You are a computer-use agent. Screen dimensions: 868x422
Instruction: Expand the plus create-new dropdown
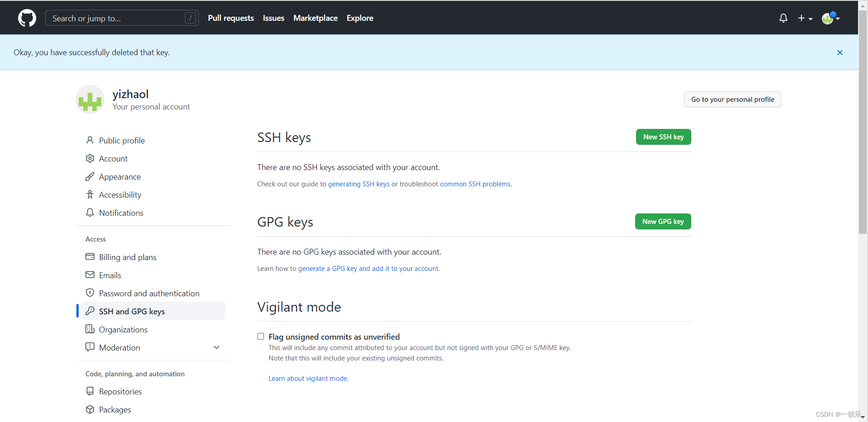pos(805,18)
